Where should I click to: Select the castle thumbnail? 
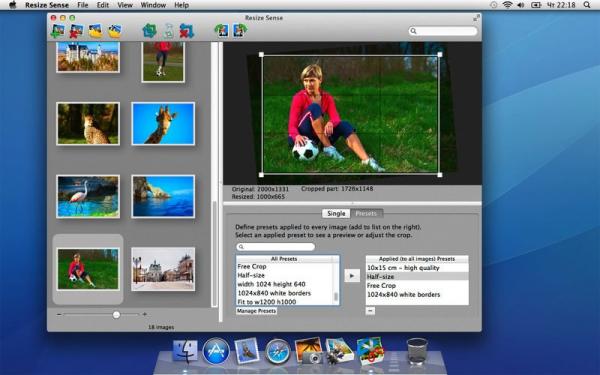(x=88, y=57)
